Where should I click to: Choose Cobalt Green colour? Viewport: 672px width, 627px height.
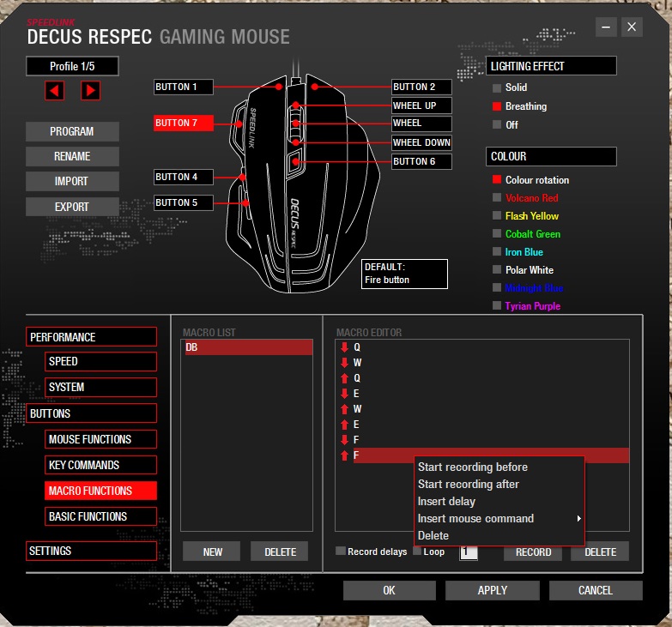click(x=497, y=233)
